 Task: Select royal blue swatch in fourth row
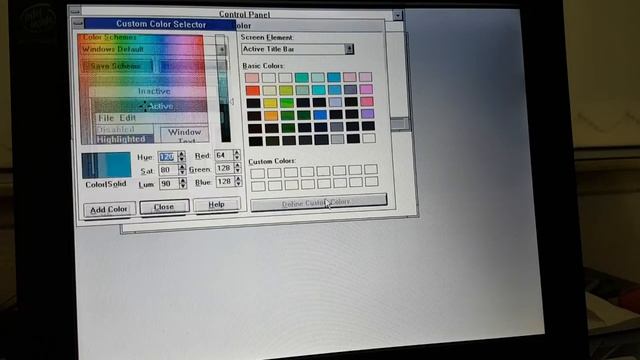[x=320, y=115]
